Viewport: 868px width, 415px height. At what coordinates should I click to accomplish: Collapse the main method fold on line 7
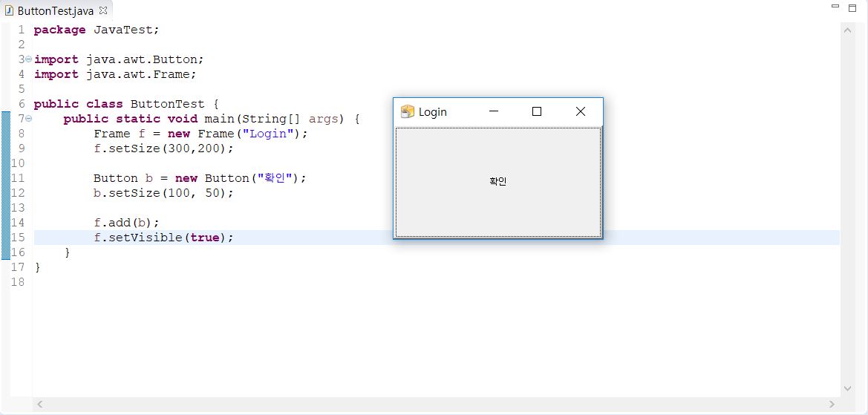coord(29,119)
